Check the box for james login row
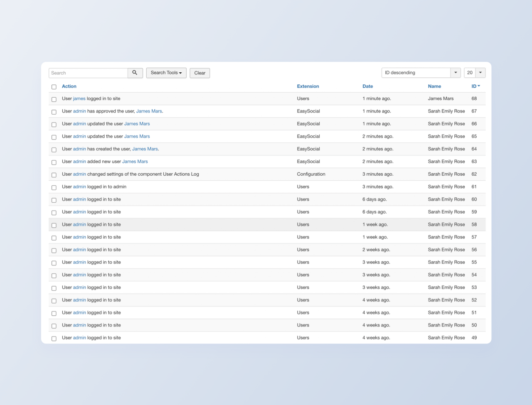 coord(54,99)
